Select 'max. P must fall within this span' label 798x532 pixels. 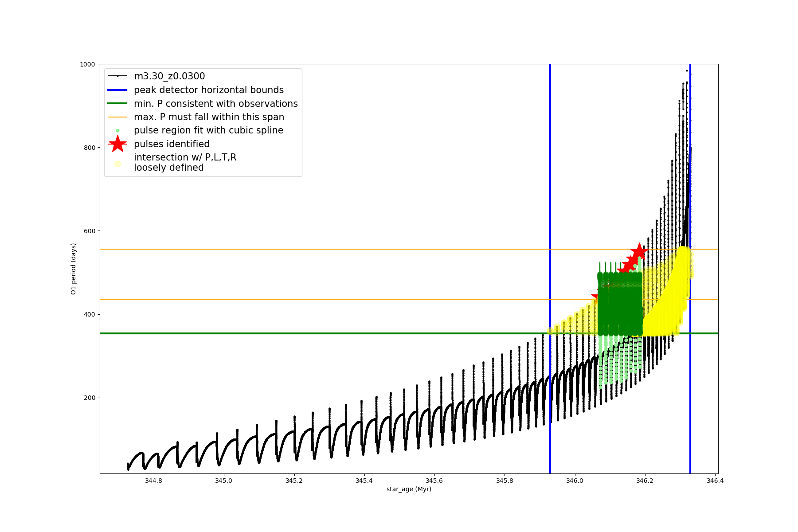pyautogui.click(x=209, y=117)
